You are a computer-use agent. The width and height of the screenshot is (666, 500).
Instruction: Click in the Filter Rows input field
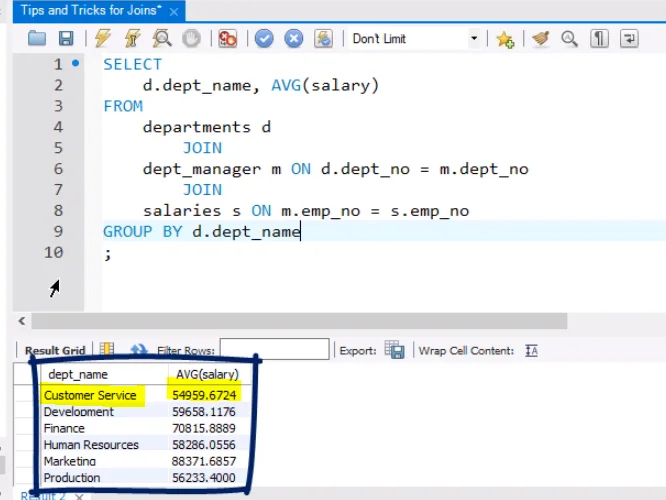click(x=274, y=350)
